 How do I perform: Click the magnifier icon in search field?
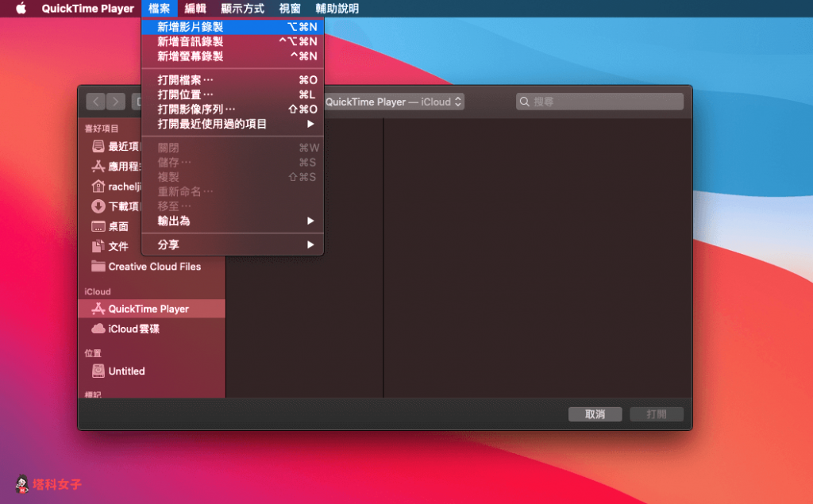pos(524,102)
